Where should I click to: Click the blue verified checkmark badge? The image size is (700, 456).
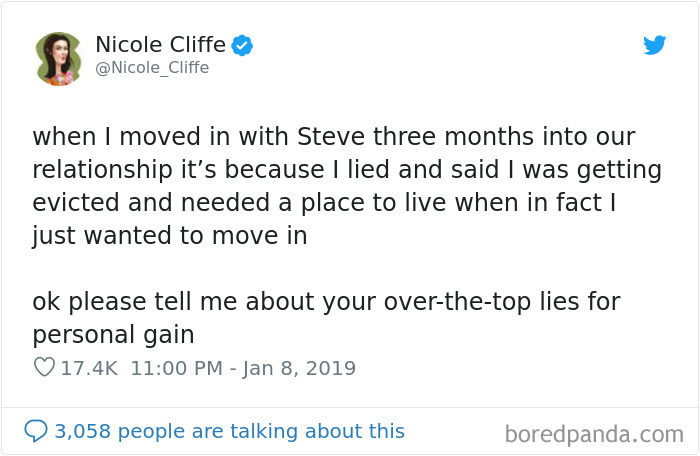click(242, 45)
